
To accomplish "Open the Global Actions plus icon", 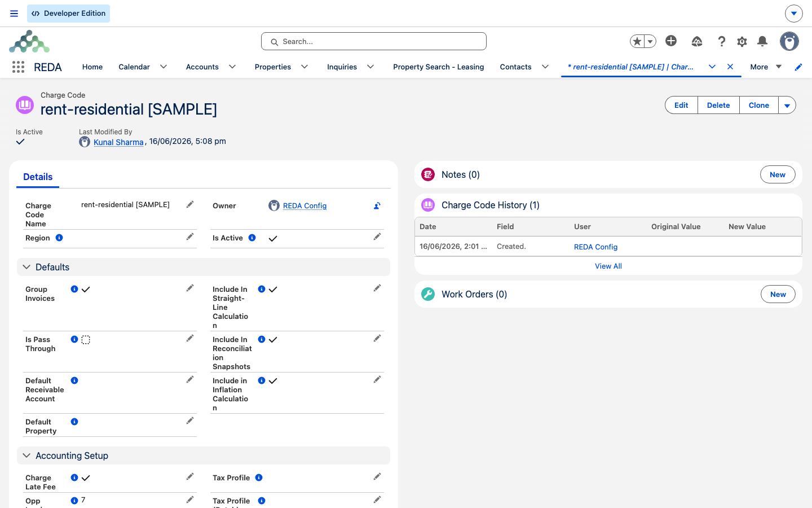I will coord(671,41).
